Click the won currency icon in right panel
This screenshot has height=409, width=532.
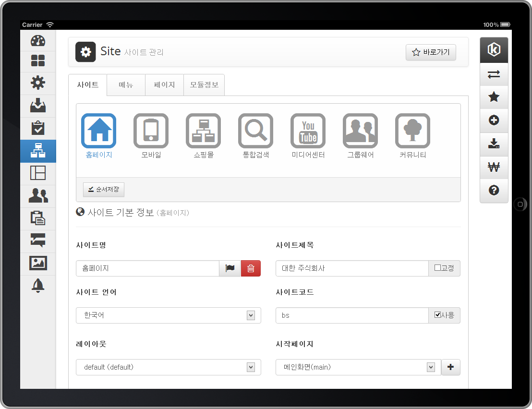click(494, 167)
